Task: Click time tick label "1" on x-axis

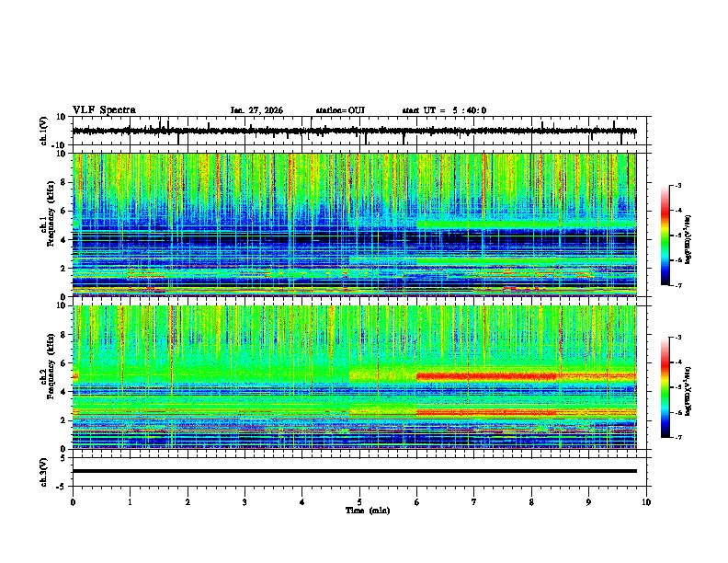Action: click(130, 502)
